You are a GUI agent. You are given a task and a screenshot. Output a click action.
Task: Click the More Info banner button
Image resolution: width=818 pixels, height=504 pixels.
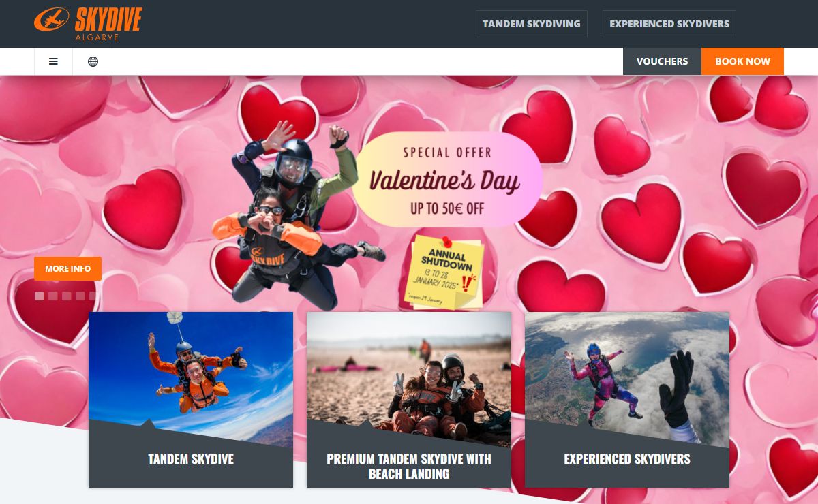[x=67, y=268]
